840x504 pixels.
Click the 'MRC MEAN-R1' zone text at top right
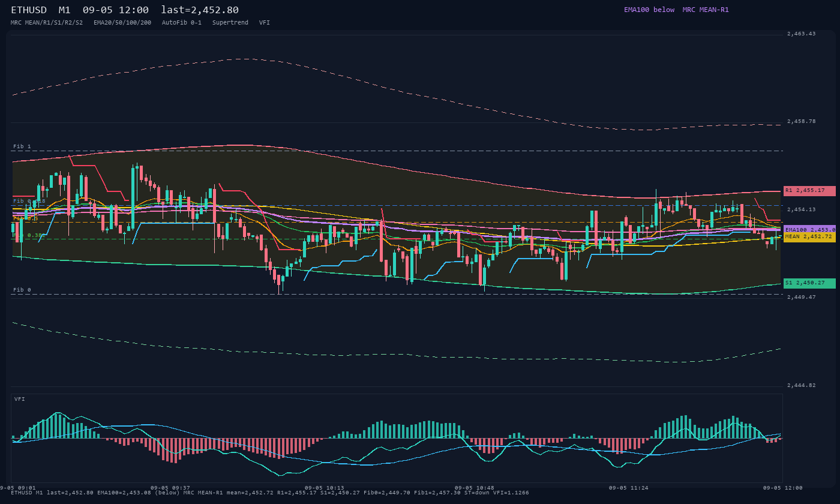(x=706, y=10)
